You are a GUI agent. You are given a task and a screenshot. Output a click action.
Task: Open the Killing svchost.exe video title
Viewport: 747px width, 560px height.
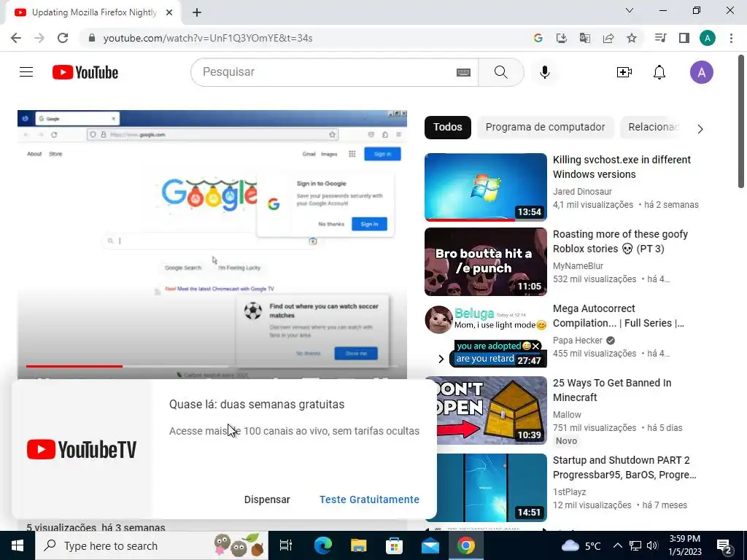point(622,167)
